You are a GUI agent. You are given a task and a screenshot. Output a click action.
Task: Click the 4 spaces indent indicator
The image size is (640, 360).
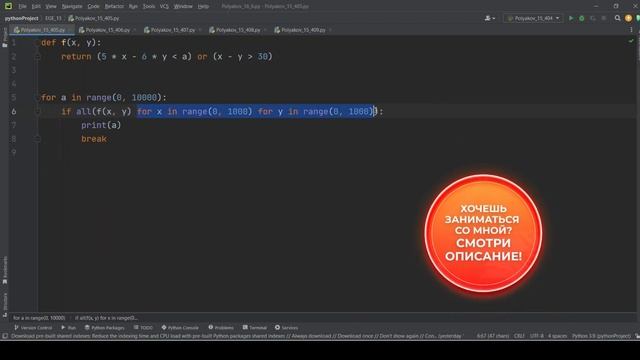point(557,336)
